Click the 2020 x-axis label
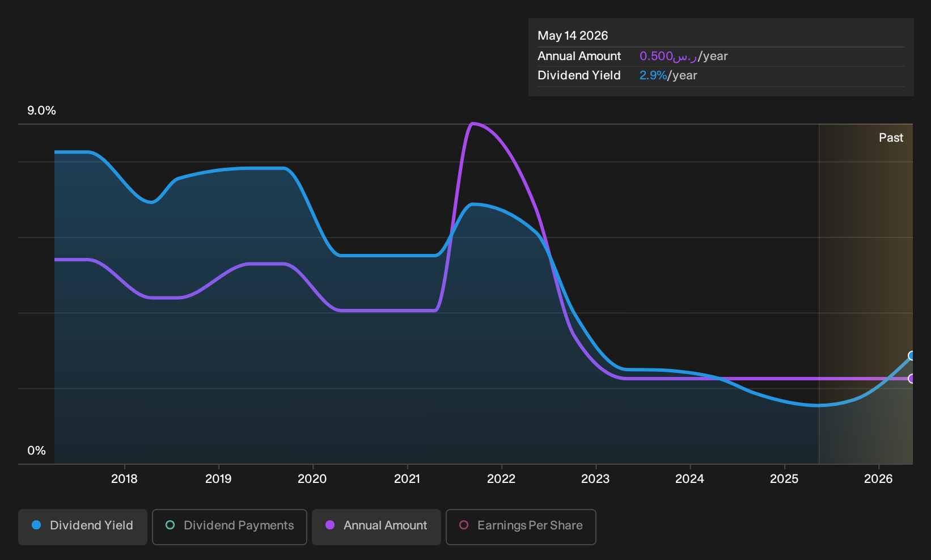The image size is (931, 560). [x=312, y=479]
